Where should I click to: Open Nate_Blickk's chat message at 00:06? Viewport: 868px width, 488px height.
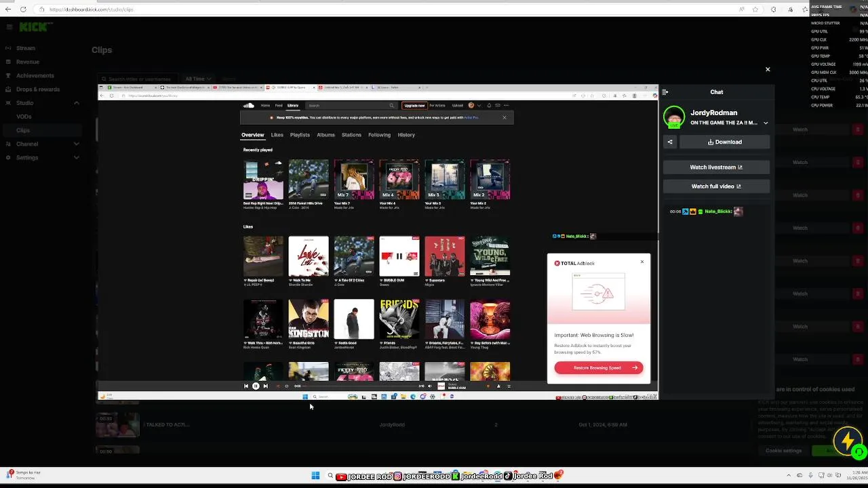707,211
